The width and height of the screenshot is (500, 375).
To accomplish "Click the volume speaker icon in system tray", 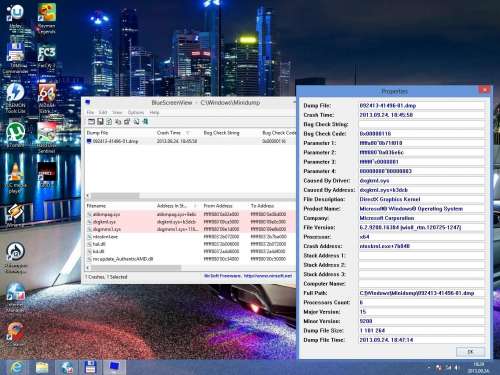I will click(x=456, y=368).
